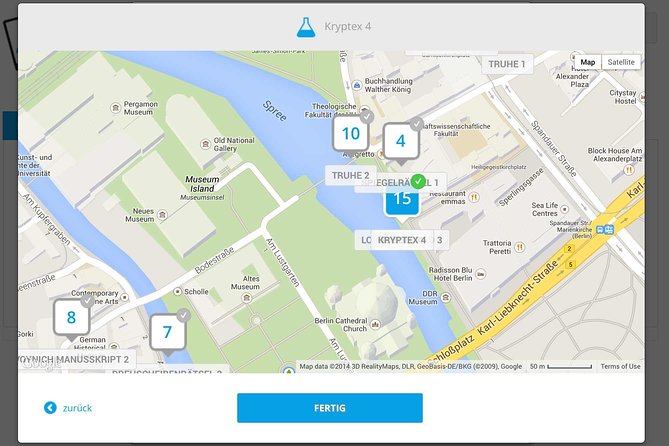
Task: Click the green checkmark on marker 15
Action: pyautogui.click(x=418, y=182)
